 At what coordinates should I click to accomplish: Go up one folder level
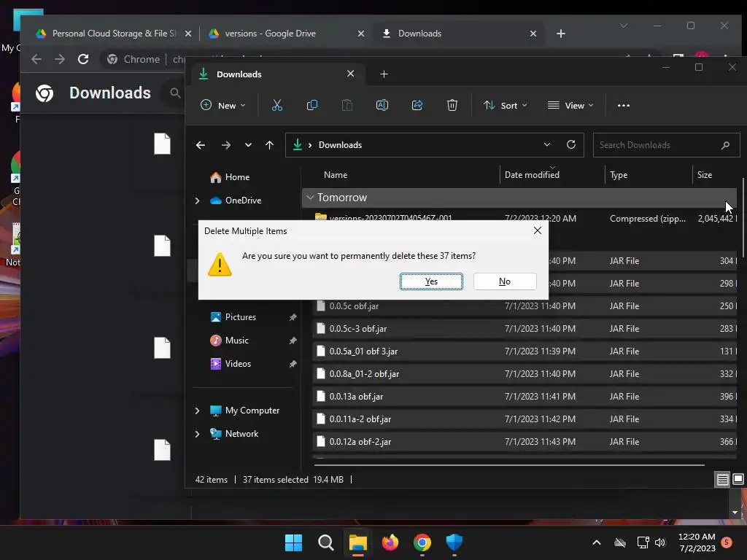[x=270, y=145]
